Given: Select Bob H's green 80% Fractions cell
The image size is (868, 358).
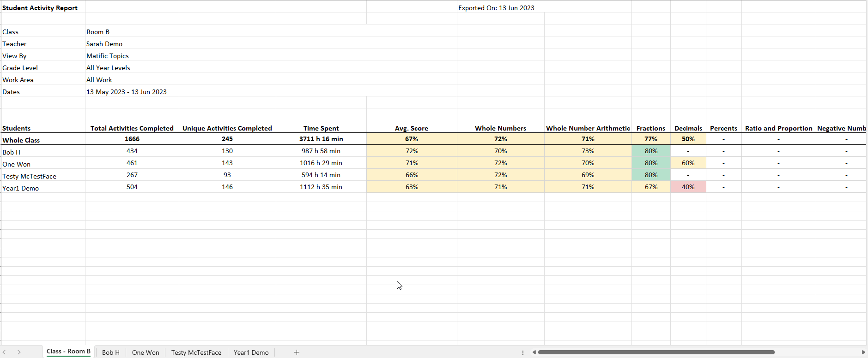Looking at the screenshot, I should (x=651, y=151).
